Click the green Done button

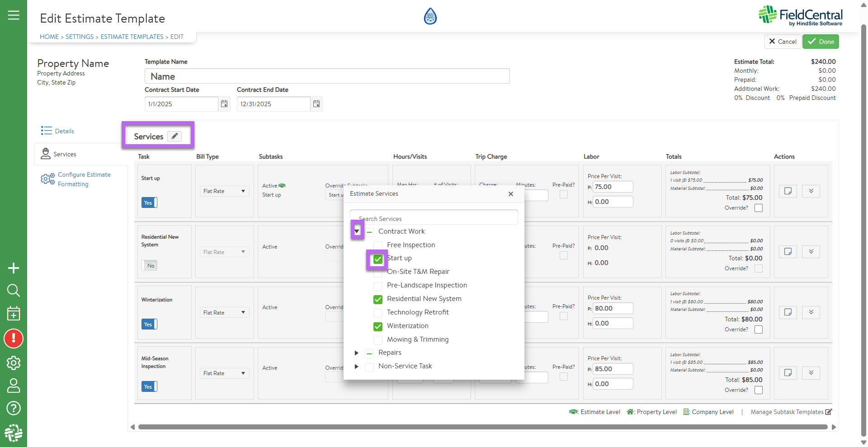click(821, 42)
